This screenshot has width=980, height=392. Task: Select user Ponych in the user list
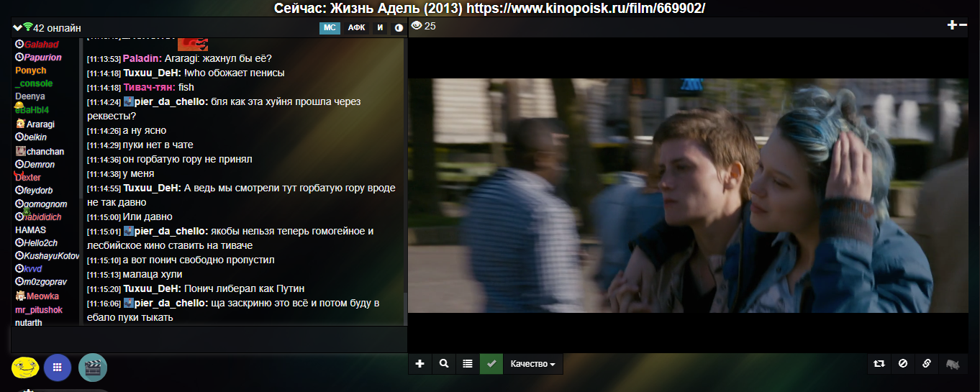(x=30, y=70)
